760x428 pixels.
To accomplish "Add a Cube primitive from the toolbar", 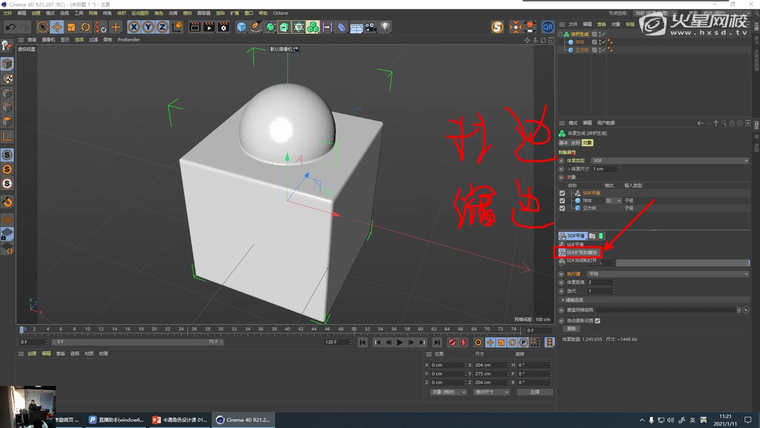I will click(241, 26).
